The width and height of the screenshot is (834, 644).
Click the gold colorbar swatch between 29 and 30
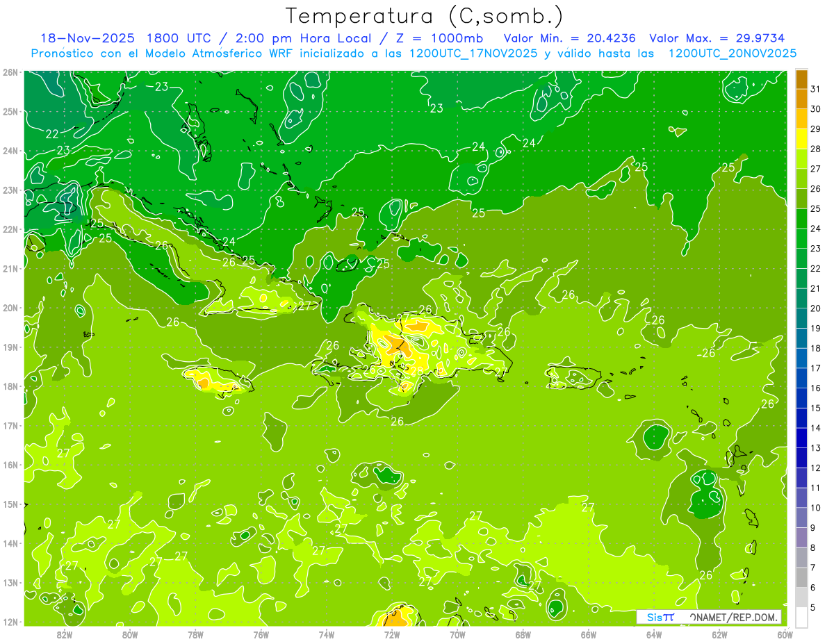[x=801, y=119]
